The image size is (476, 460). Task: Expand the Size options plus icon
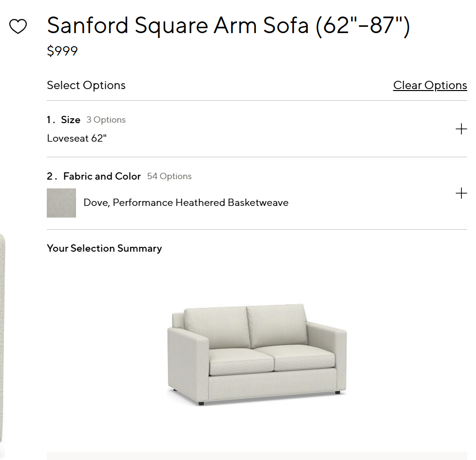(460, 129)
